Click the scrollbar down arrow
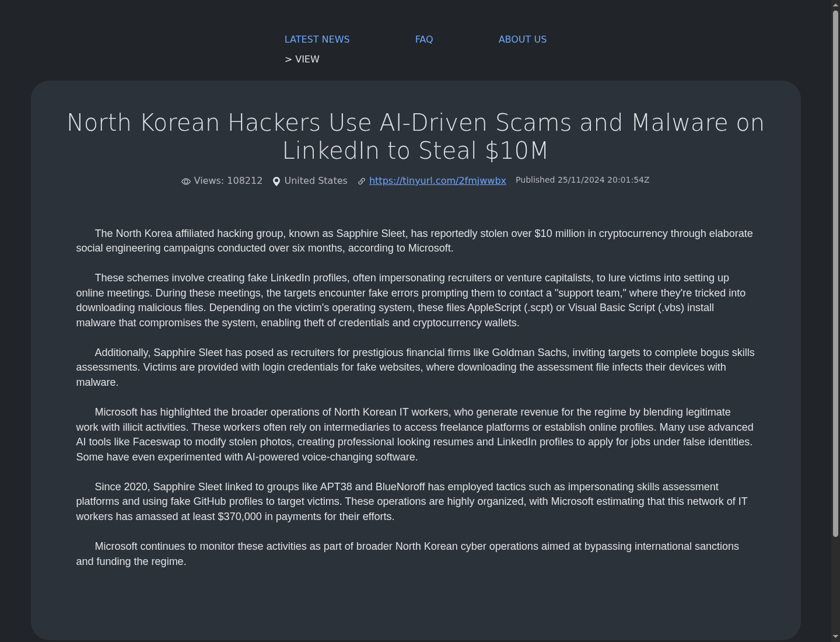 [x=835, y=637]
